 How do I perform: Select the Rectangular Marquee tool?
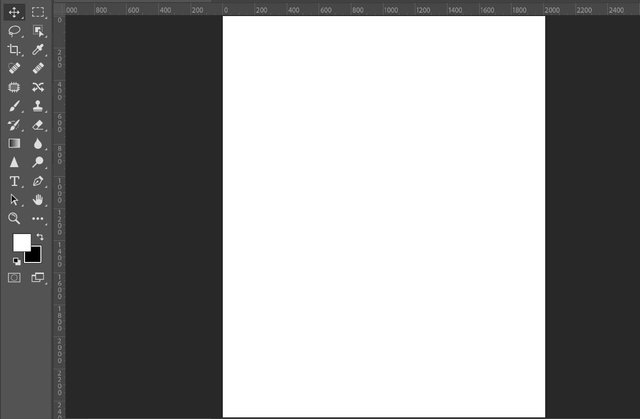click(x=38, y=12)
